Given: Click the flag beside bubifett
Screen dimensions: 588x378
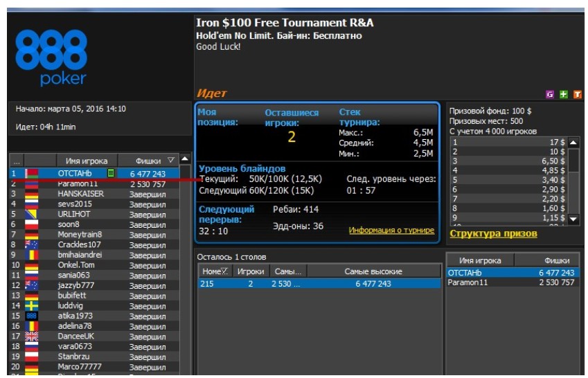Looking at the screenshot, I should [31, 295].
